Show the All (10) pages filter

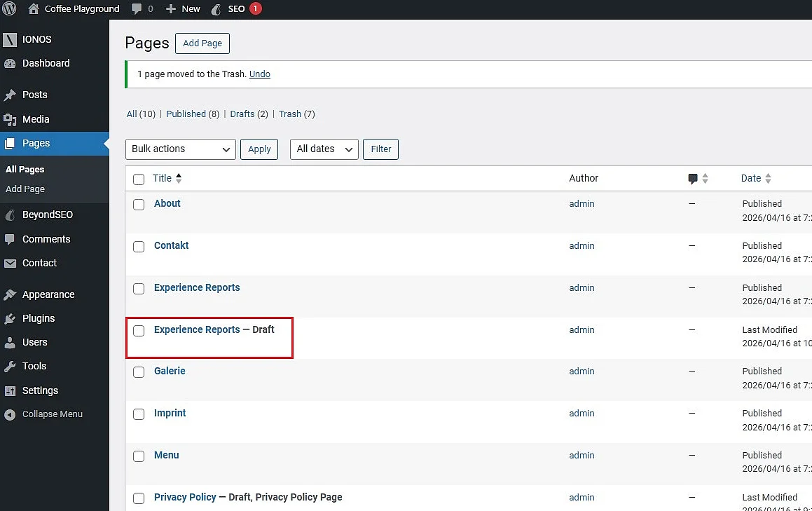141,114
